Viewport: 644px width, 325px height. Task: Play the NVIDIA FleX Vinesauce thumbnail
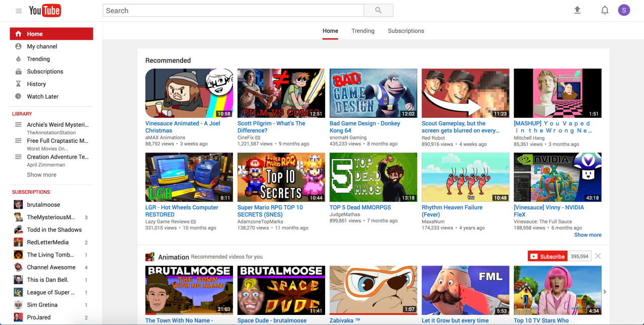point(557,177)
